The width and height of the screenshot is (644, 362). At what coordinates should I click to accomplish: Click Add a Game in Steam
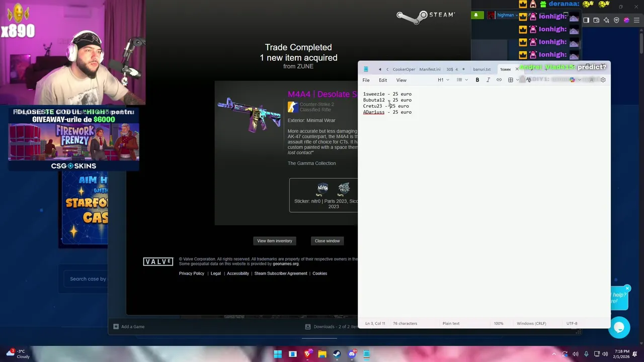click(129, 327)
